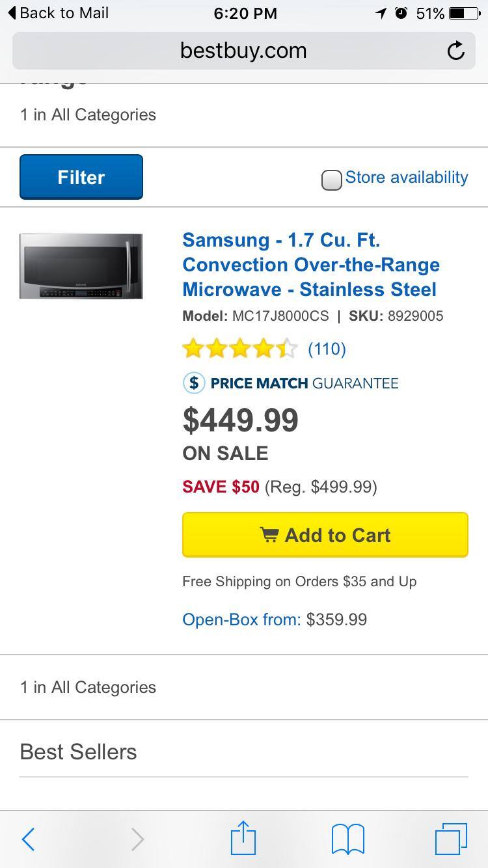Open Safari bookmarks book icon
The width and height of the screenshot is (488, 868).
pos(348,839)
